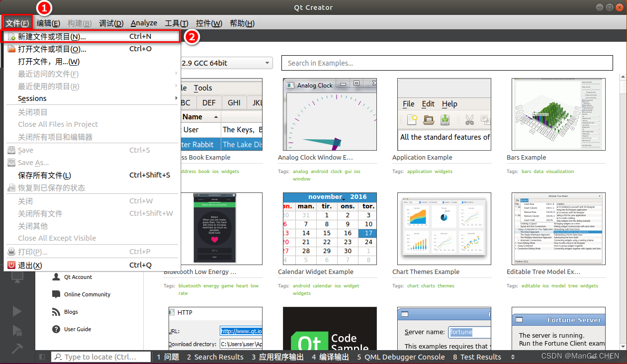
Task: Open the 帮助(H) menu
Action: point(242,23)
